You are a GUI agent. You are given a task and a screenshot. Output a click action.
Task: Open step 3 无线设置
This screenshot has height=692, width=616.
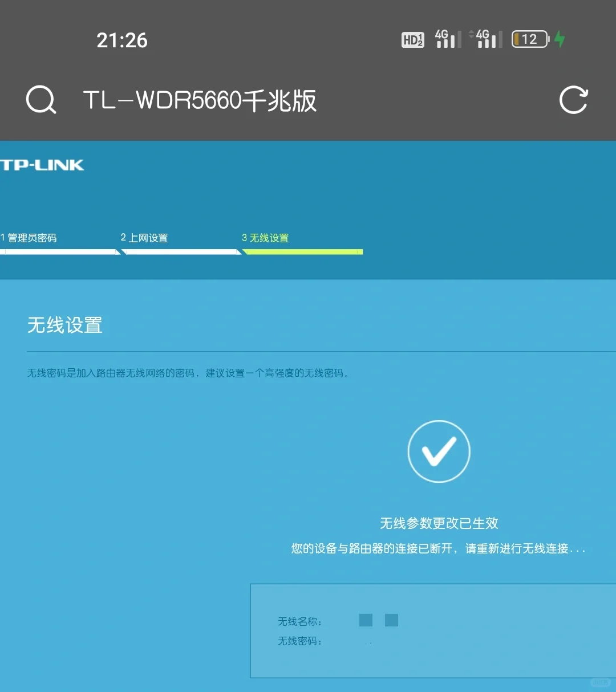tap(266, 238)
